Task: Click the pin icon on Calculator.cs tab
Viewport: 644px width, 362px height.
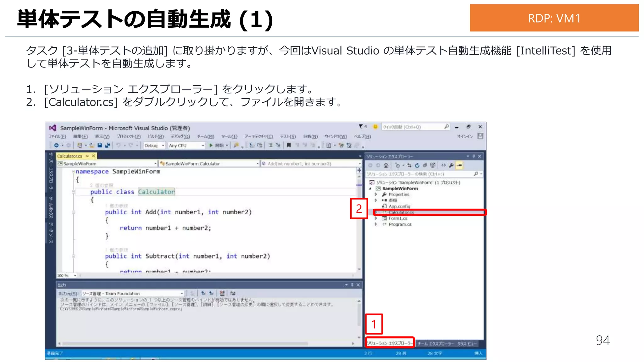Action: pos(87,156)
